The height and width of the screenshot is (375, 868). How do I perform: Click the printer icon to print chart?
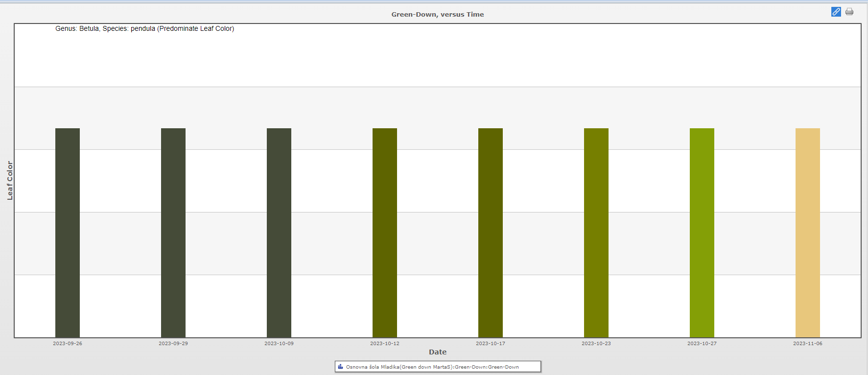click(849, 12)
